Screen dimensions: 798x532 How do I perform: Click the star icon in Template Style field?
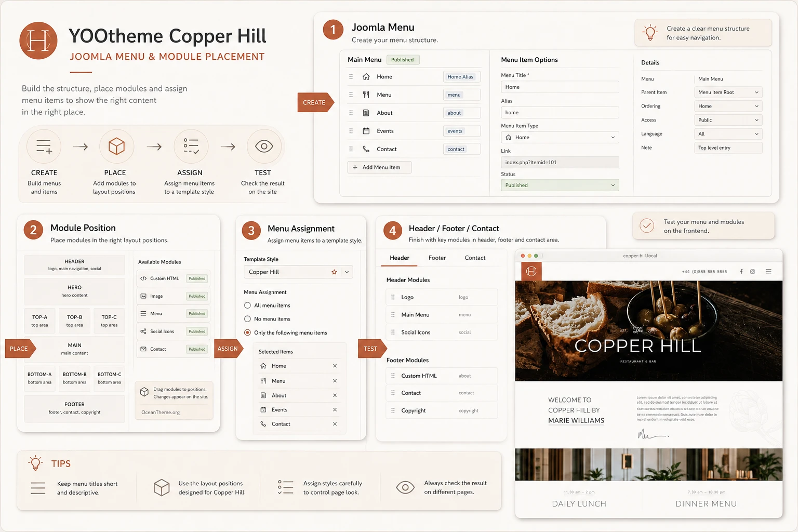pos(334,272)
